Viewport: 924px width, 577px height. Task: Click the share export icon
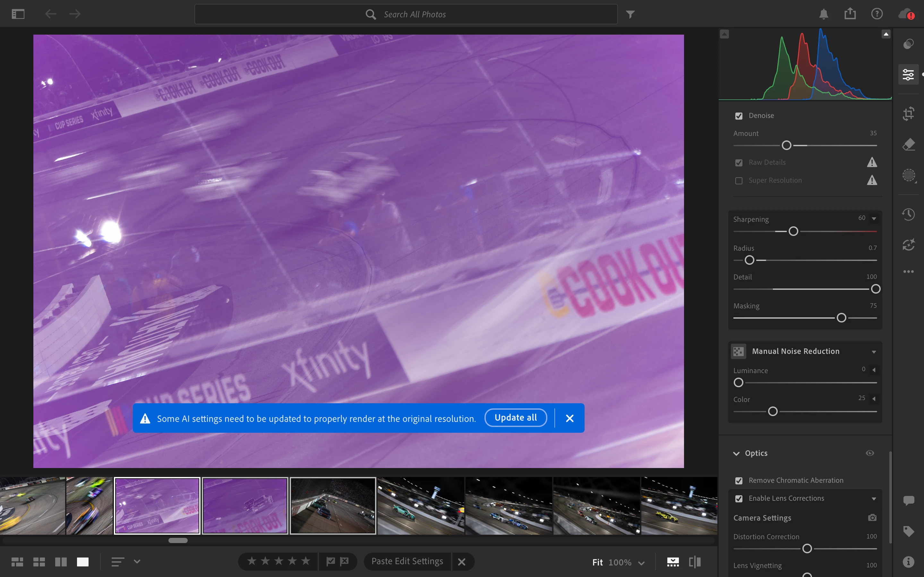point(850,14)
